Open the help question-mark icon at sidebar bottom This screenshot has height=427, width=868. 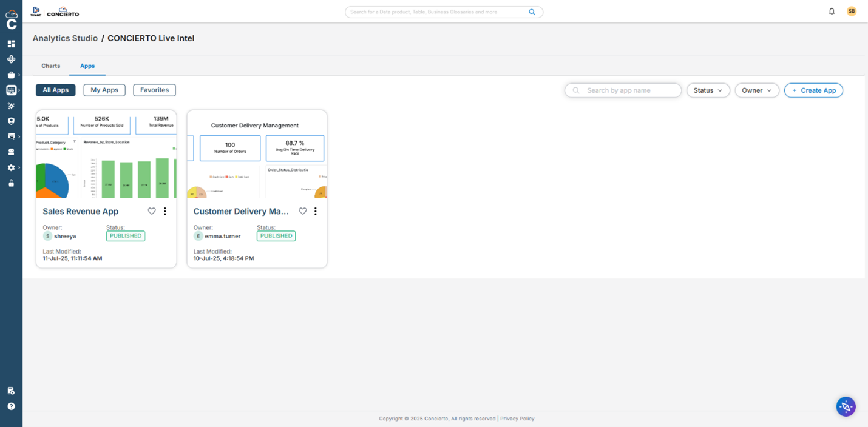[x=11, y=406]
